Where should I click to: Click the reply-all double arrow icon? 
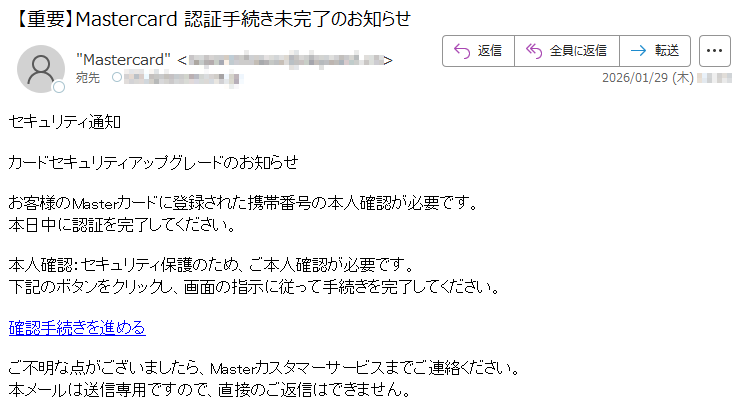(534, 51)
